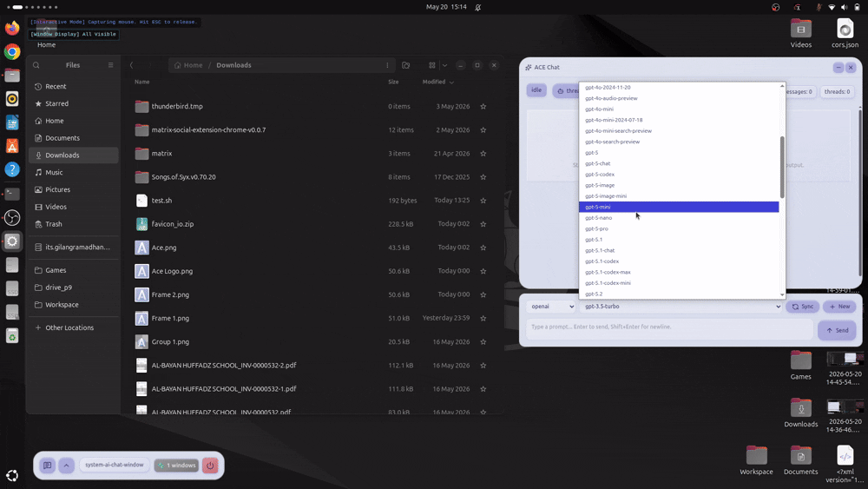Pick gpt-4o-audio-preview from the list

[679, 98]
